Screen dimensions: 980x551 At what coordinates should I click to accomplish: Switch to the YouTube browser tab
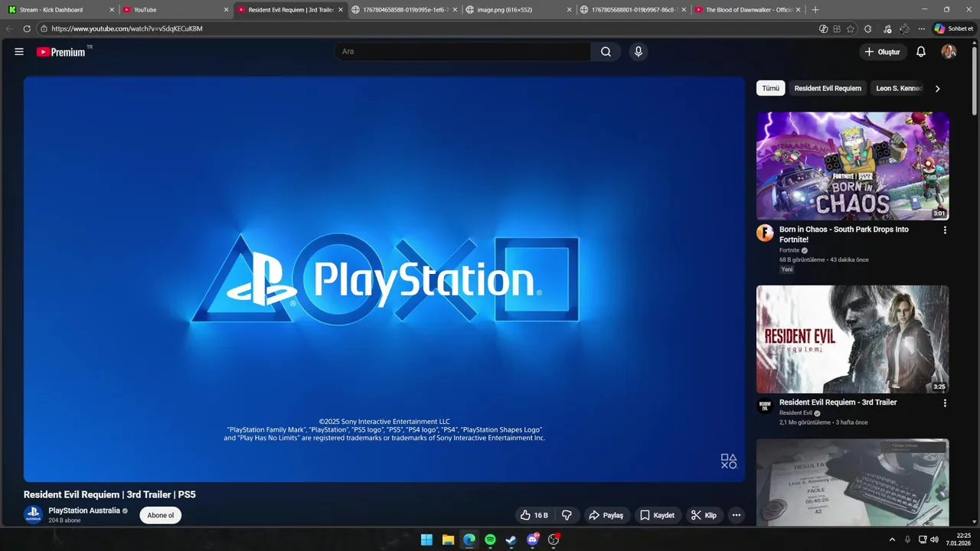coord(175,10)
